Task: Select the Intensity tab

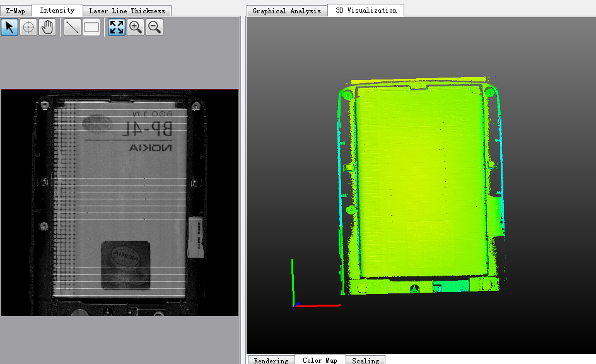Action: (x=57, y=10)
